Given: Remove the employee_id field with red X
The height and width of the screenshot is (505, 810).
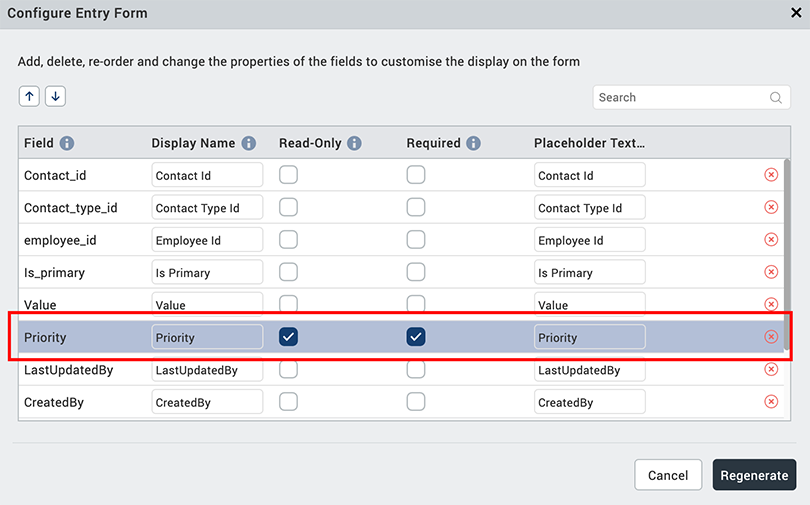Looking at the screenshot, I should tap(771, 240).
